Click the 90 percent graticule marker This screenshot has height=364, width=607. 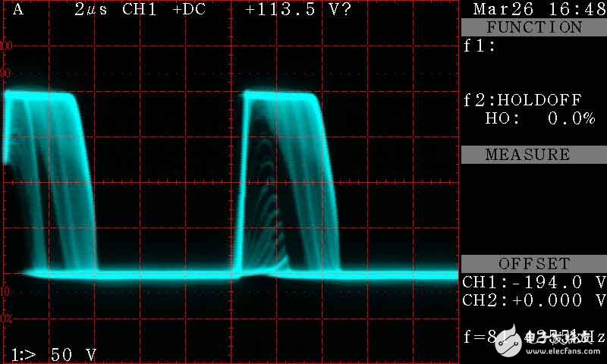pyautogui.click(x=5, y=73)
